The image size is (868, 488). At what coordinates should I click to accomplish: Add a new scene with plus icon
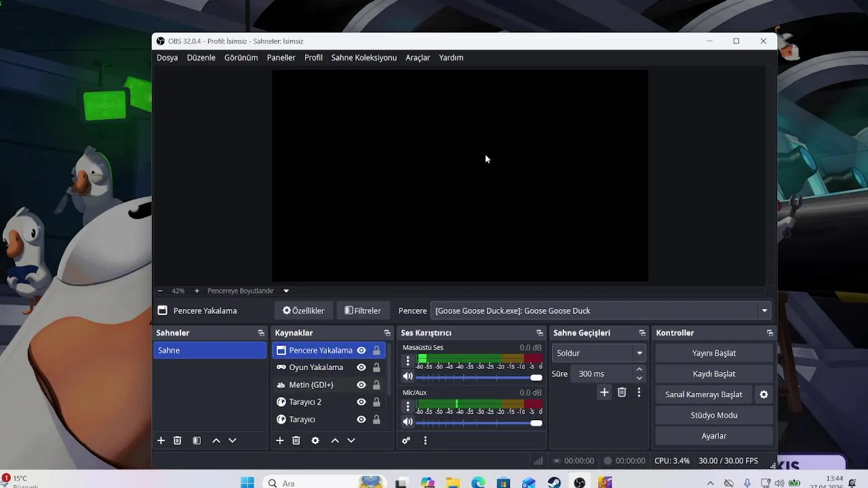click(161, 441)
